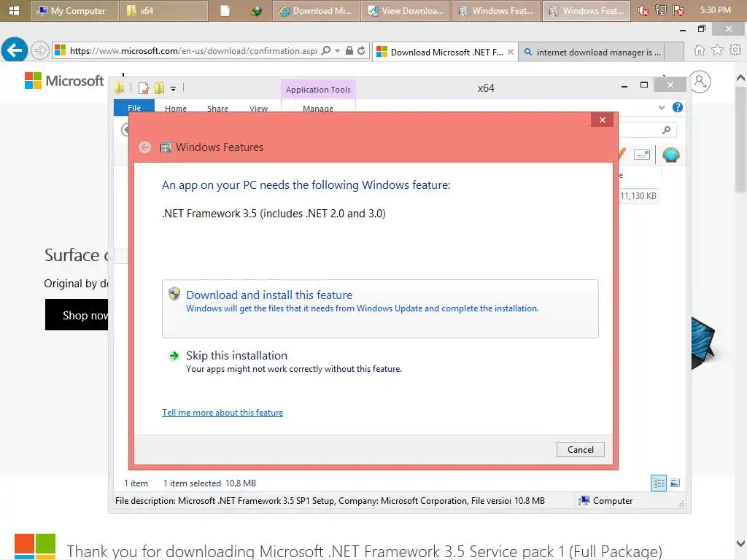Open the Action Center flag tray icon
Screen dimensions: 747x560
coord(678,10)
